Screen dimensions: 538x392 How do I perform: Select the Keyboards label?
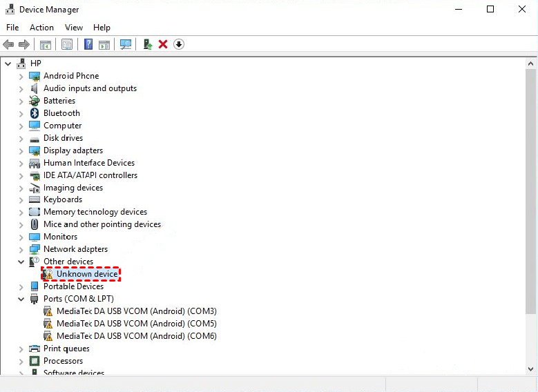(63, 199)
